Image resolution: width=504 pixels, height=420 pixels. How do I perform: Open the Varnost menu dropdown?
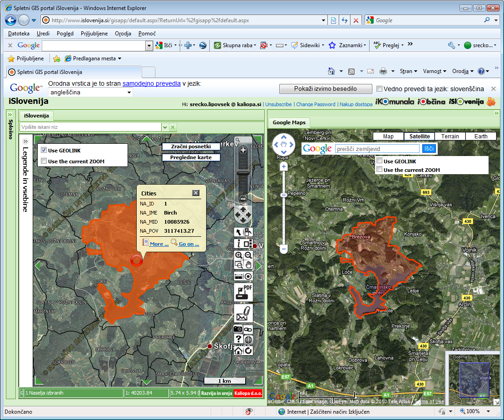435,71
